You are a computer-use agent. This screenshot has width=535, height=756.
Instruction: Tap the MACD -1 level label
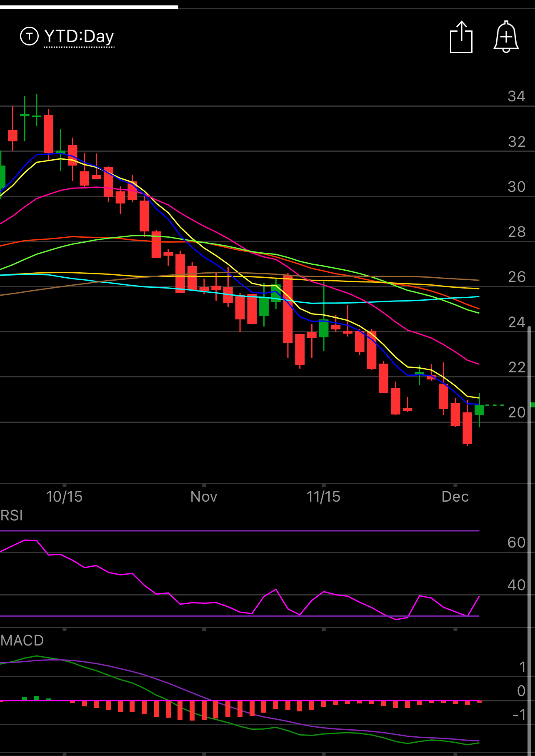click(519, 715)
